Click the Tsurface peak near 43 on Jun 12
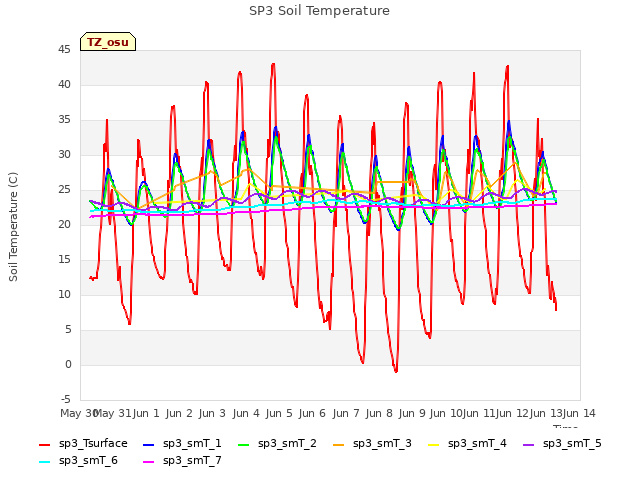 pyautogui.click(x=507, y=66)
